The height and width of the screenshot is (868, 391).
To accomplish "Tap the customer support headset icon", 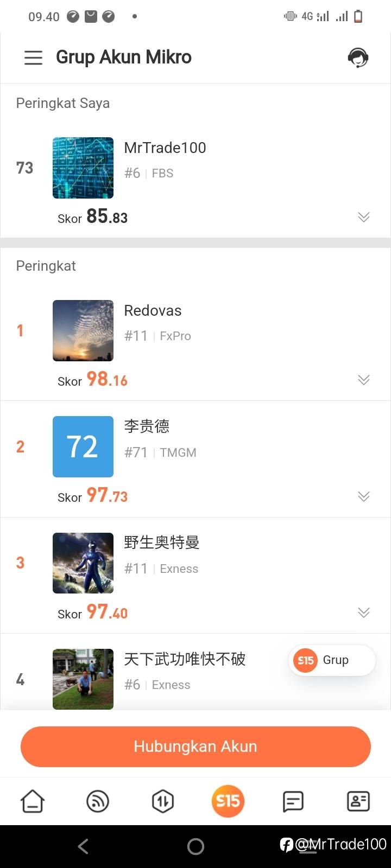I will pos(358,58).
